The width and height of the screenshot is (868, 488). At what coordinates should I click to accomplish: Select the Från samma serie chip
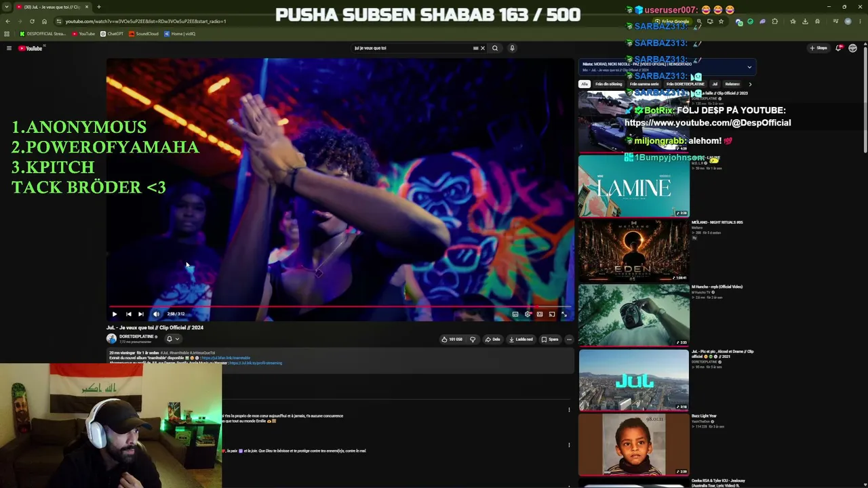pos(644,84)
